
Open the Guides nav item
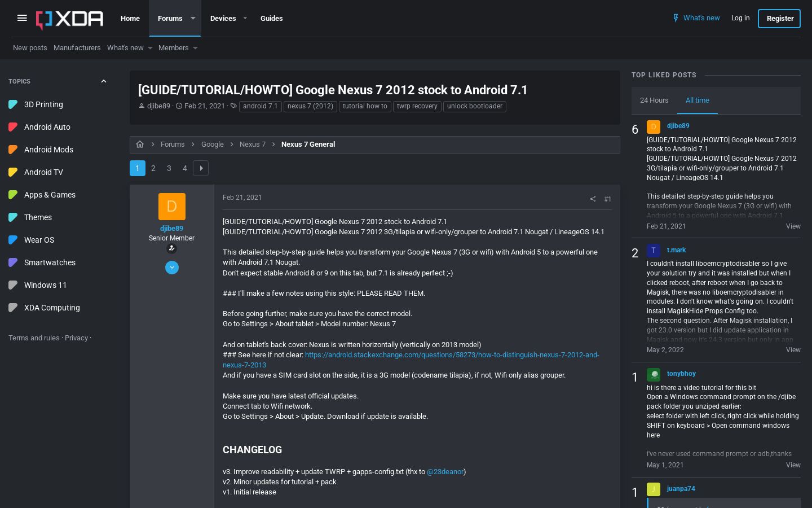(x=272, y=18)
